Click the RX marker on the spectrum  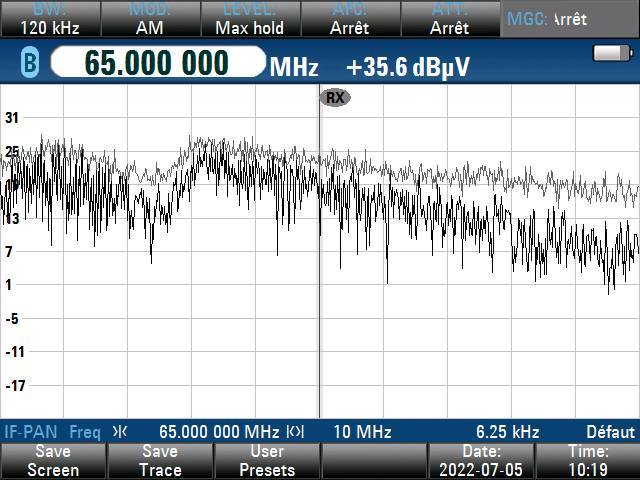[335, 97]
